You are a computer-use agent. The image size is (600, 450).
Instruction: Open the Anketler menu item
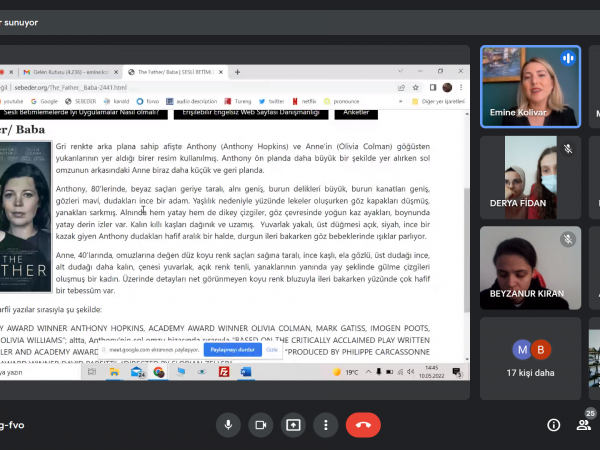(x=356, y=113)
